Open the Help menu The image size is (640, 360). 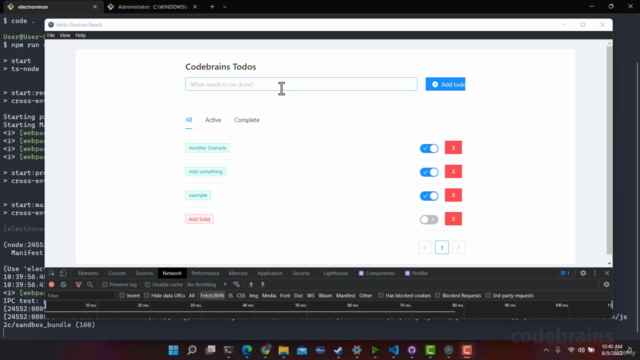pyautogui.click(x=80, y=35)
